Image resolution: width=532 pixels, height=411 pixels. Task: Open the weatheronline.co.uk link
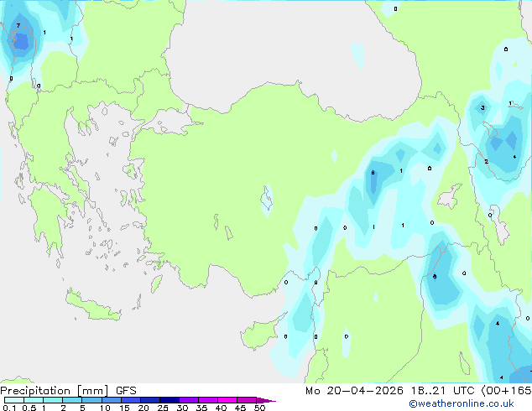pos(462,403)
